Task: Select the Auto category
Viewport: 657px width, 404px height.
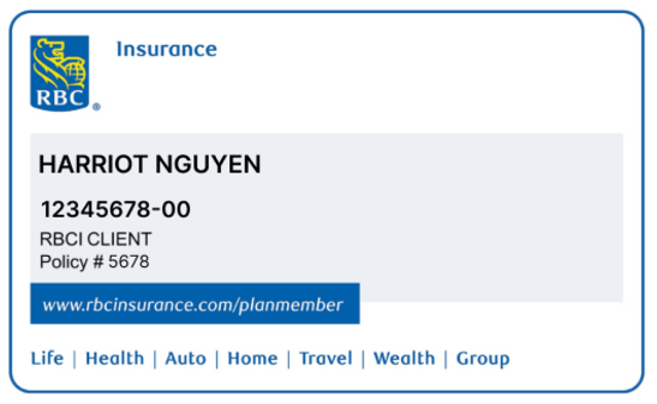Action: click(x=186, y=358)
